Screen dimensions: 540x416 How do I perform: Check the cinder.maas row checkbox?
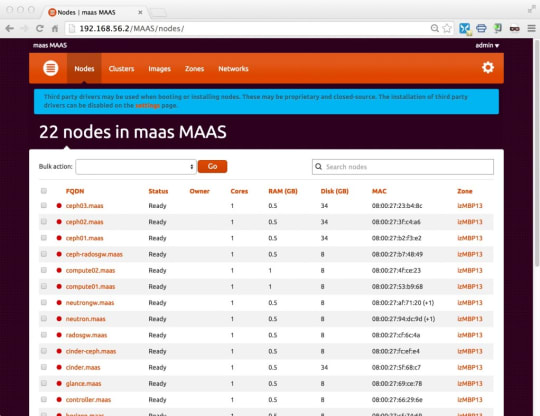tap(44, 367)
